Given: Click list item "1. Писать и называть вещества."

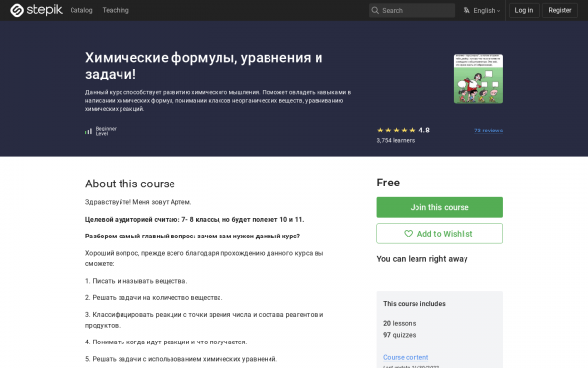Looking at the screenshot, I should click(136, 281).
